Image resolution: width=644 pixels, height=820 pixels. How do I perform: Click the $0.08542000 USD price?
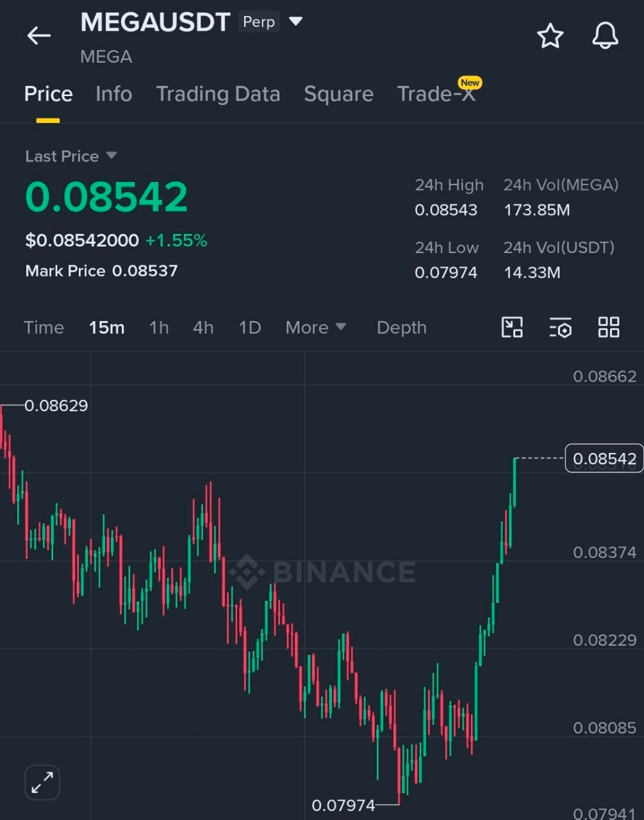click(82, 240)
